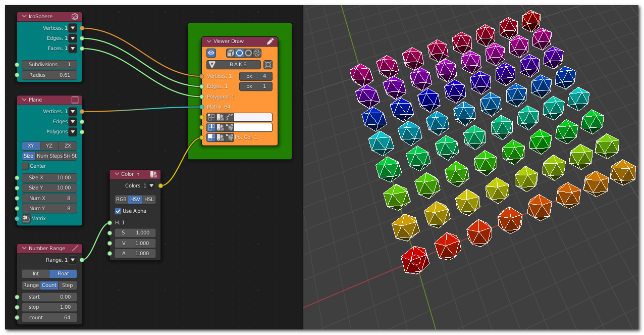Screen dimensions: 644x335
Task: Select the Count tab in Number Range
Action: tap(49, 285)
